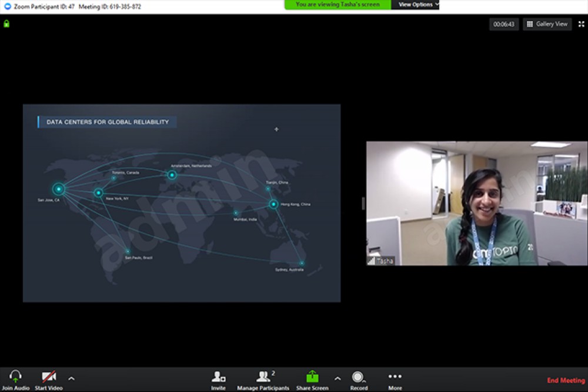Click the divider handle between screen and video
The width and height of the screenshot is (588, 392).
363,203
